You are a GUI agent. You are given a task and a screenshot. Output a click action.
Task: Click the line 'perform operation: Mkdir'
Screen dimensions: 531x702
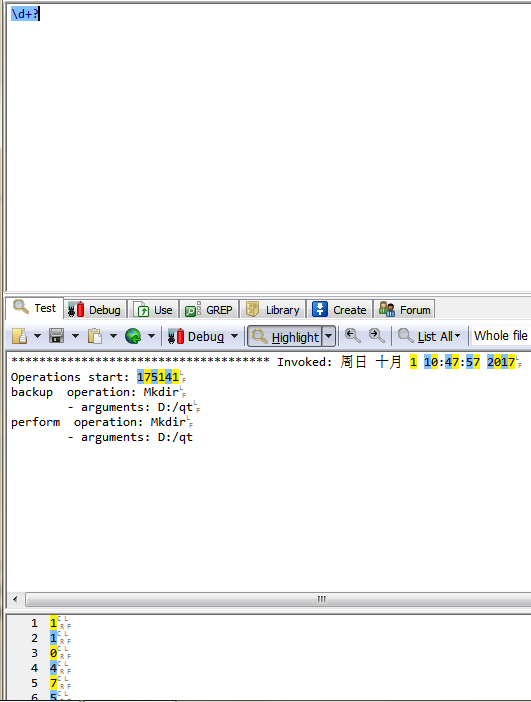coord(98,422)
